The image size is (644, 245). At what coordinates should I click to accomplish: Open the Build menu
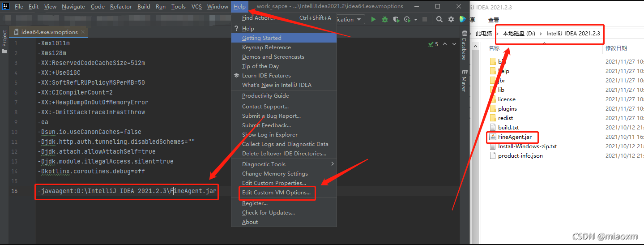click(144, 6)
